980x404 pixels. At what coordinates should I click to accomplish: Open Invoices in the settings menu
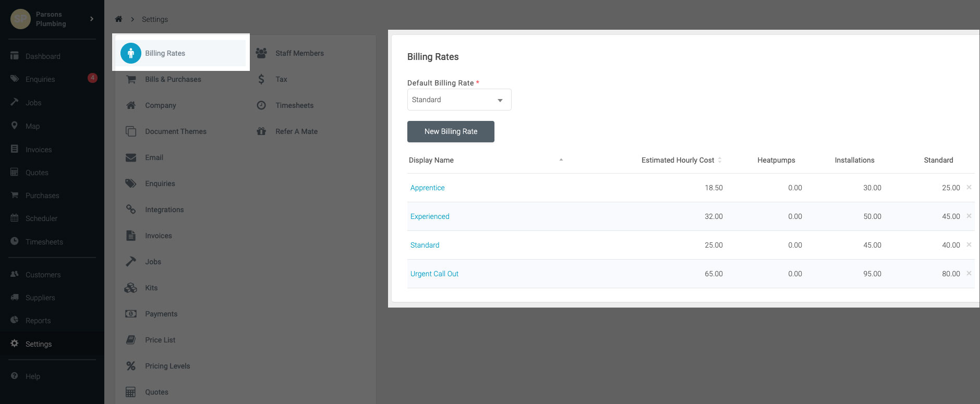159,236
